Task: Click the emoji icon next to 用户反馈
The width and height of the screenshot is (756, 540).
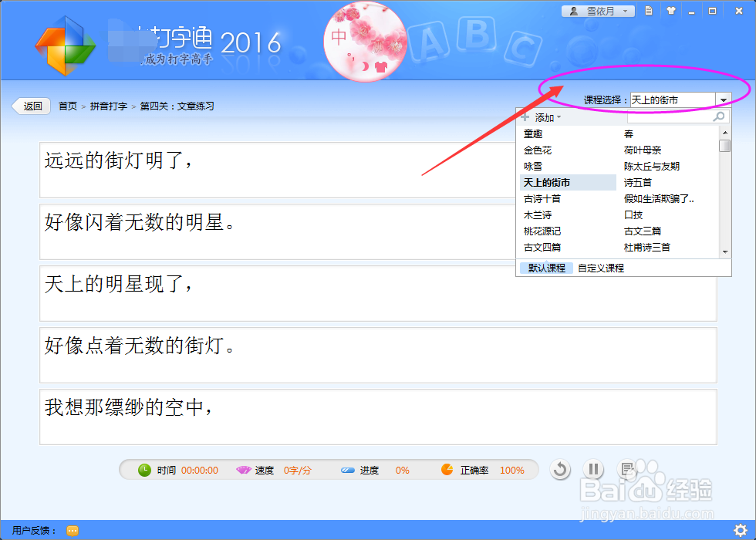Action: [x=73, y=530]
